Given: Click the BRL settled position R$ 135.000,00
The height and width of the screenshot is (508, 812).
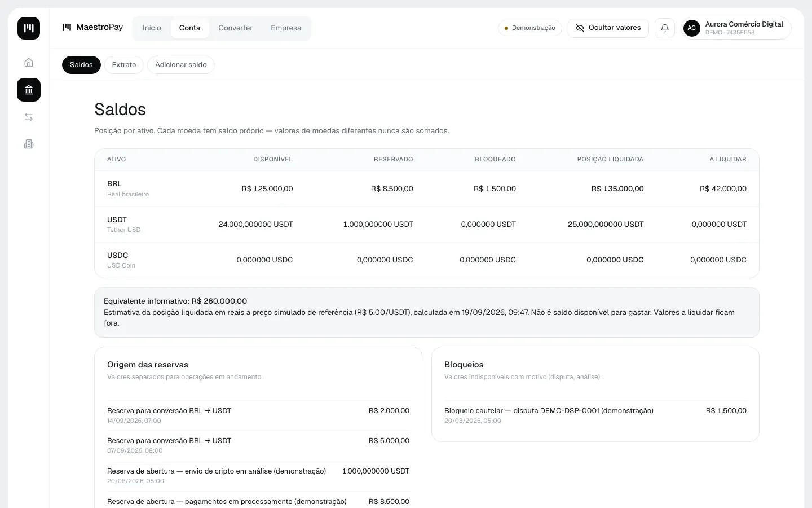Looking at the screenshot, I should coord(617,189).
